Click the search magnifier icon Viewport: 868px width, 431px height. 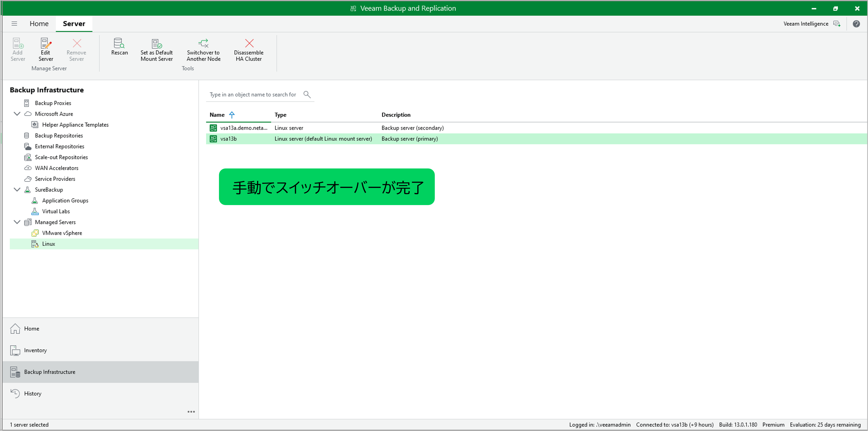pos(307,94)
